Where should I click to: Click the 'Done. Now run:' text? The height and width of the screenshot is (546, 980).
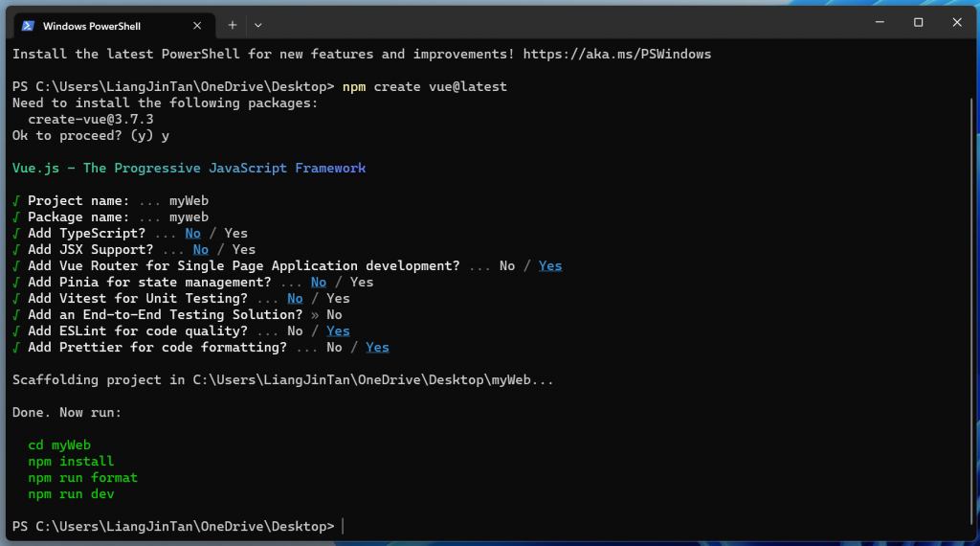67,412
